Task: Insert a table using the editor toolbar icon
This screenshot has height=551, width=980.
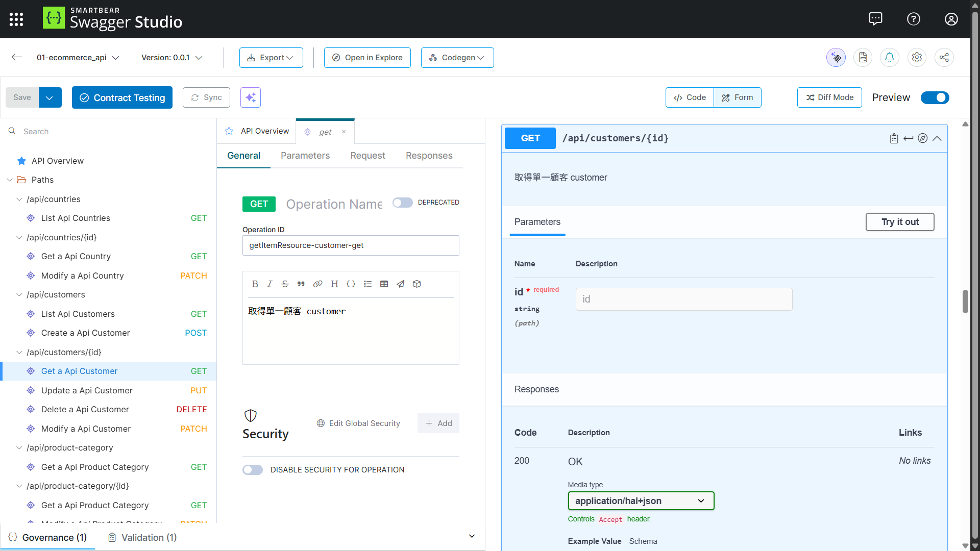Action: (384, 284)
